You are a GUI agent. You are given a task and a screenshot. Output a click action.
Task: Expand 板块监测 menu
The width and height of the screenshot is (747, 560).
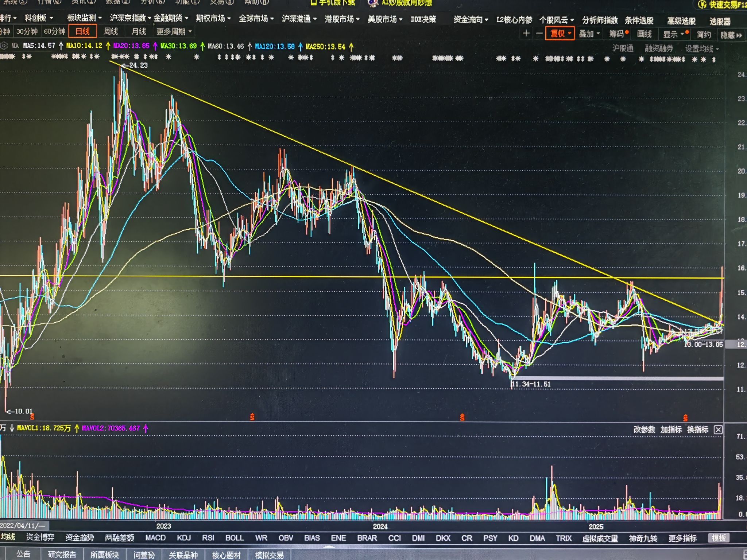(x=84, y=18)
